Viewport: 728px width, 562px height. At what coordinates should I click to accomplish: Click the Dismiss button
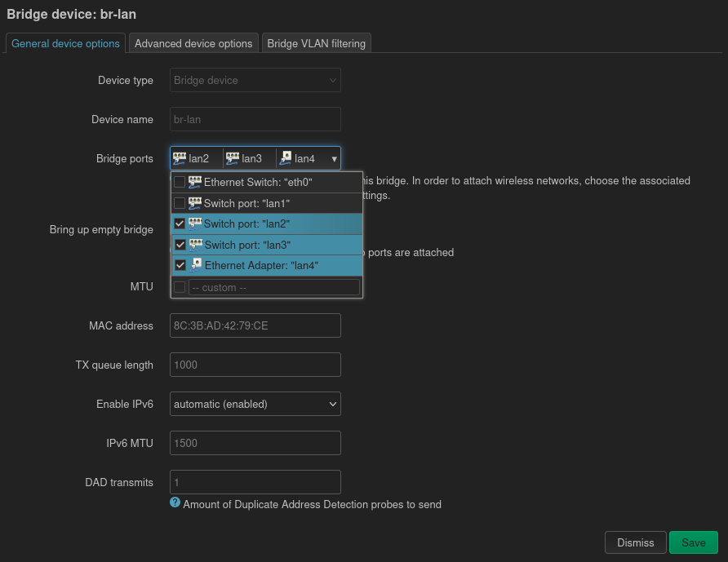(635, 542)
